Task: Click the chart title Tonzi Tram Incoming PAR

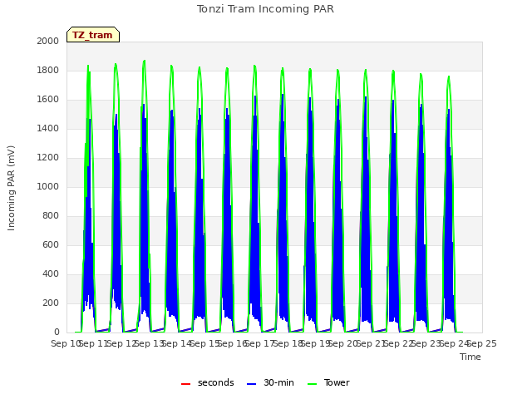Action: tap(265, 9)
